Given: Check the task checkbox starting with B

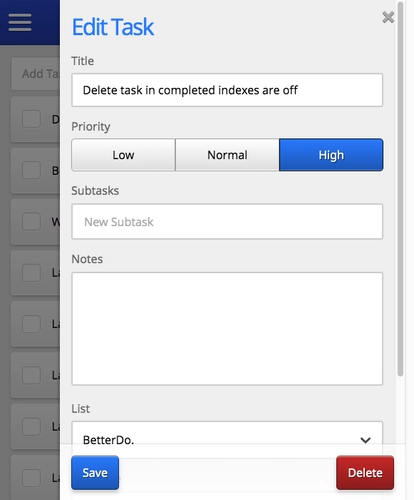Looking at the screenshot, I should tap(31, 170).
